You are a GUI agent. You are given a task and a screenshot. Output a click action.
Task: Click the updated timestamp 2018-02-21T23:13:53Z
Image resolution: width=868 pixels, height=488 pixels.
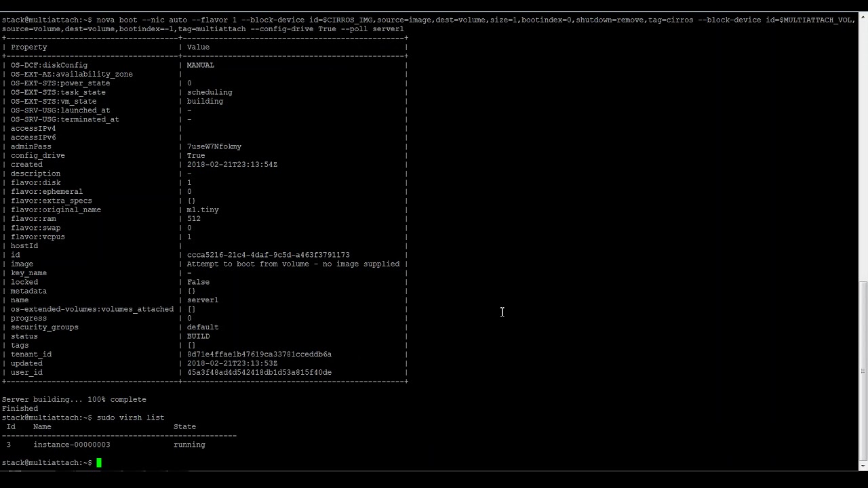pos(232,363)
